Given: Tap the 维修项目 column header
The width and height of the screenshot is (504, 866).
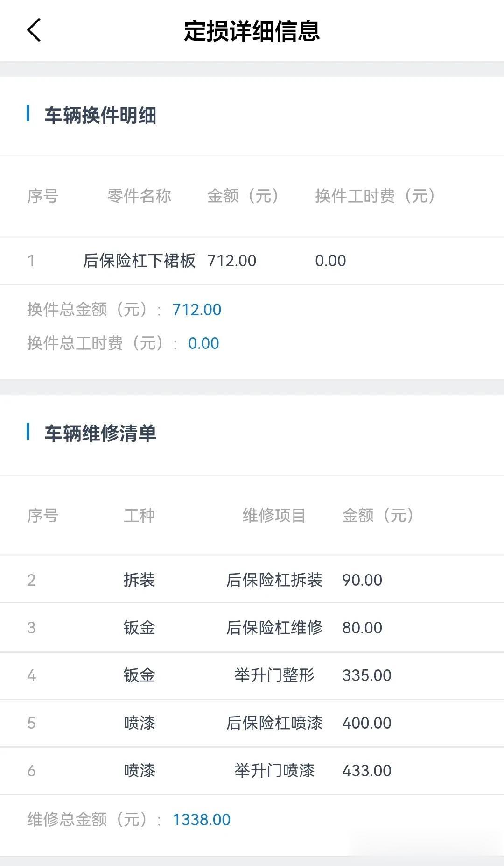Looking at the screenshot, I should [x=274, y=515].
